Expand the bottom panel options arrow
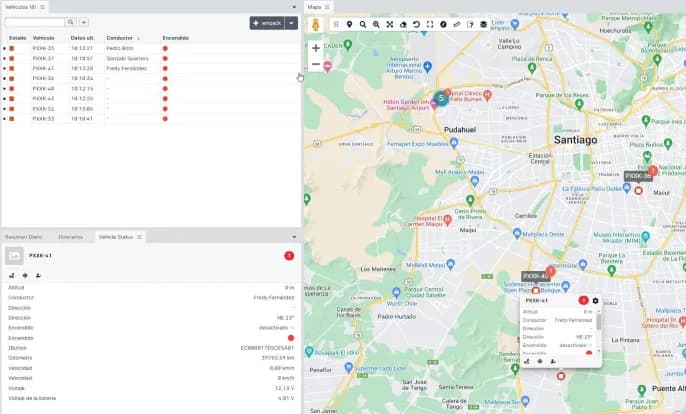 pos(294,237)
